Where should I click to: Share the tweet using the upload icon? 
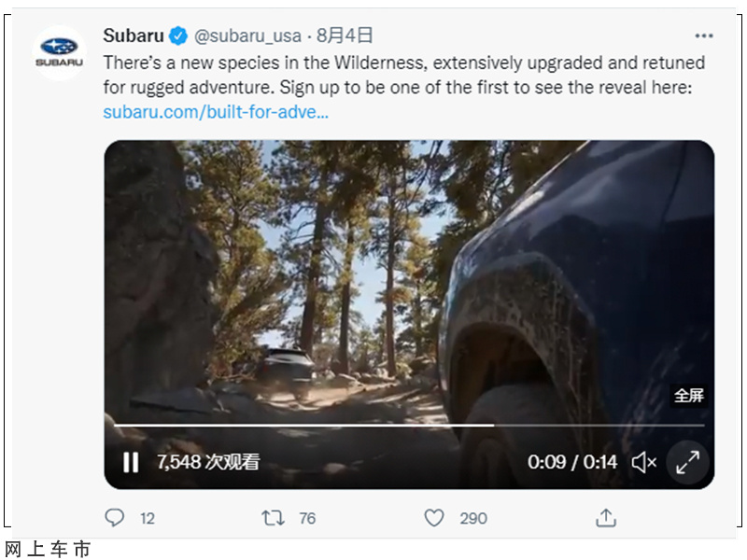(x=606, y=518)
